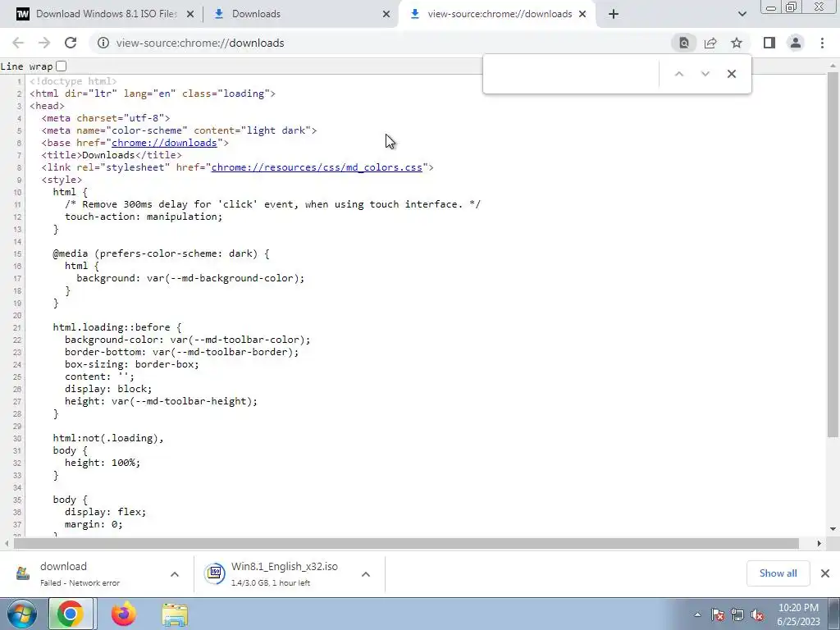
Task: Click the vertical scrollbar thumb
Action: pyautogui.click(x=833, y=254)
